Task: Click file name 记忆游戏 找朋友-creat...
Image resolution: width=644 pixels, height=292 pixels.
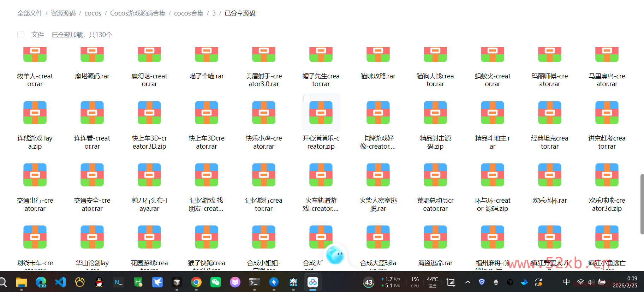Action: point(207,204)
